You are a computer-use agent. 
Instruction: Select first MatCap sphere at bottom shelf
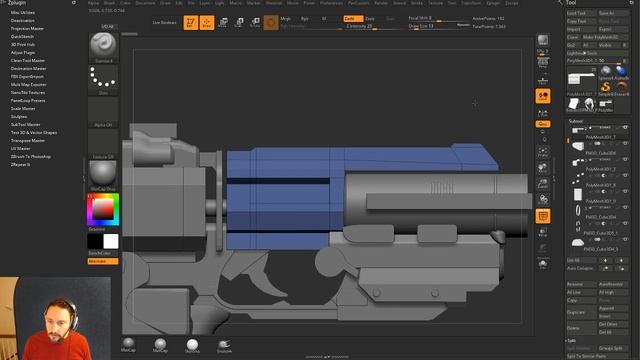(x=128, y=344)
